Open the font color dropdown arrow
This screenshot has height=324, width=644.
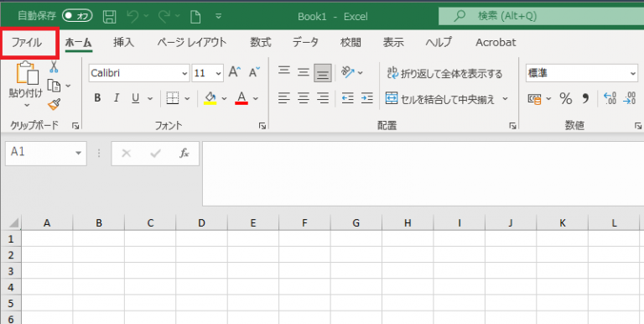[256, 98]
